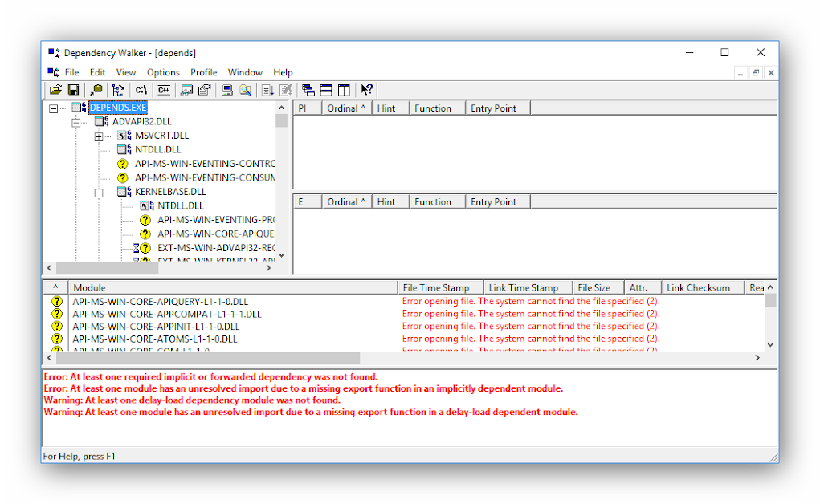Screen dimensions: 820x504
Task: Click the Cascade windows toolbar icon
Action: click(308, 90)
